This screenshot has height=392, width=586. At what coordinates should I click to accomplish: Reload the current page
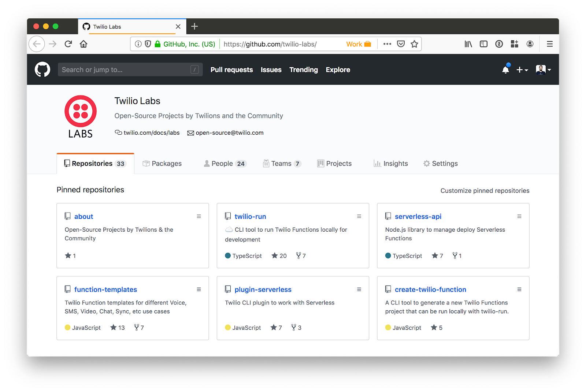click(68, 44)
